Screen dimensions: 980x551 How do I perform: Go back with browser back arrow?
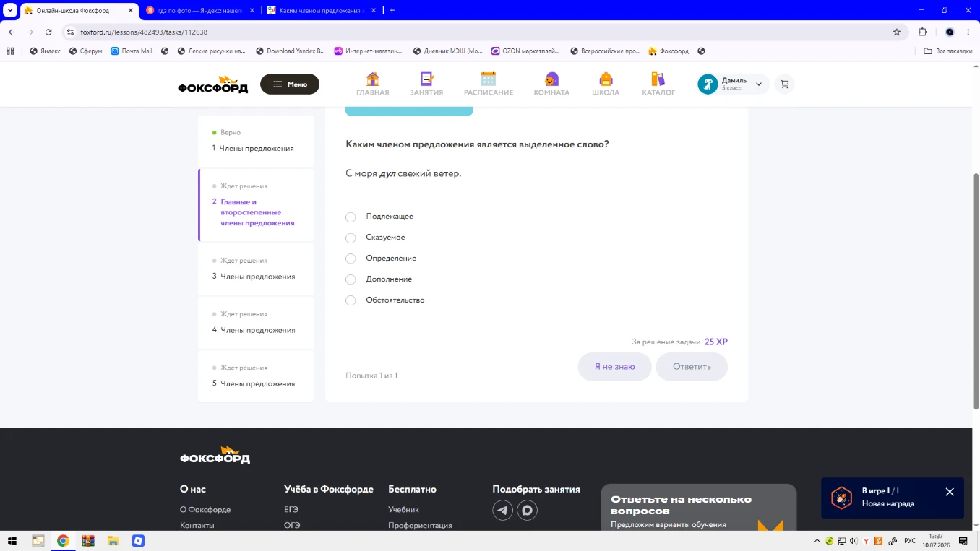pyautogui.click(x=12, y=32)
